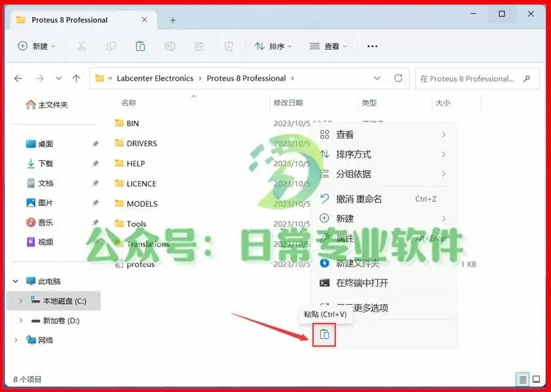
Task: Click the Delete trash toolbar icon
Action: [x=229, y=47]
